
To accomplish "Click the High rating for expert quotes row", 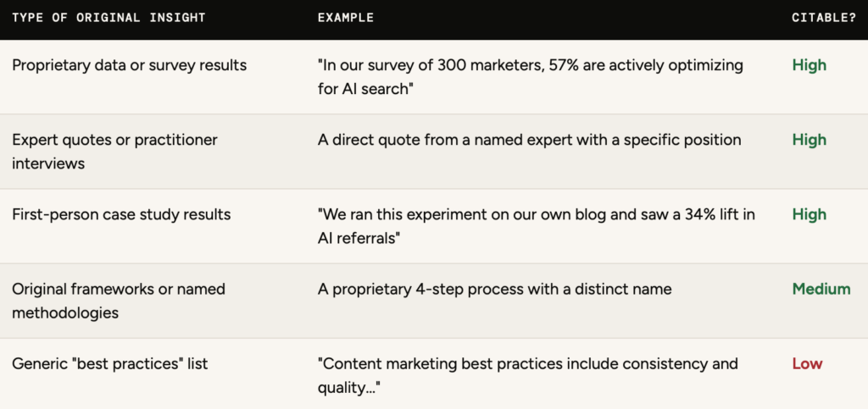I will coord(809,140).
